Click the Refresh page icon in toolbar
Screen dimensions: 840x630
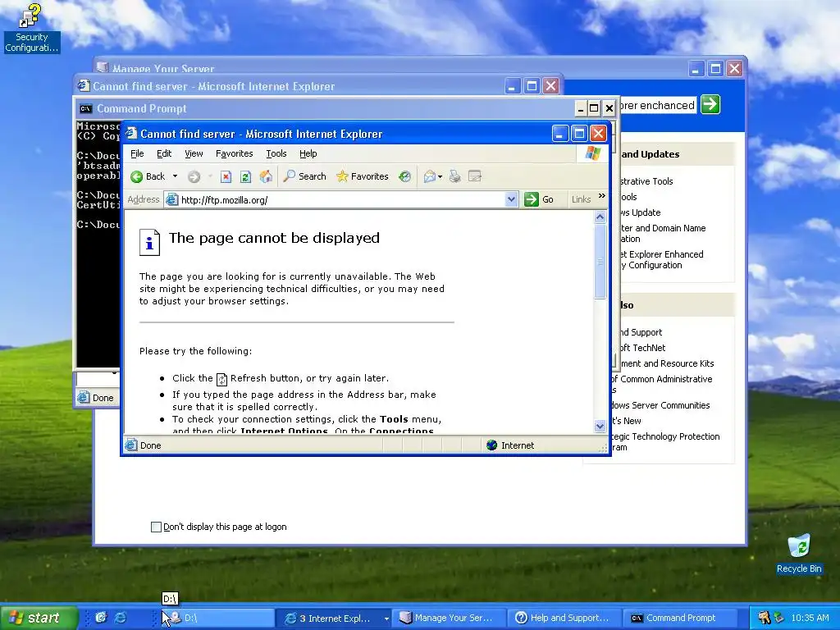pos(245,176)
